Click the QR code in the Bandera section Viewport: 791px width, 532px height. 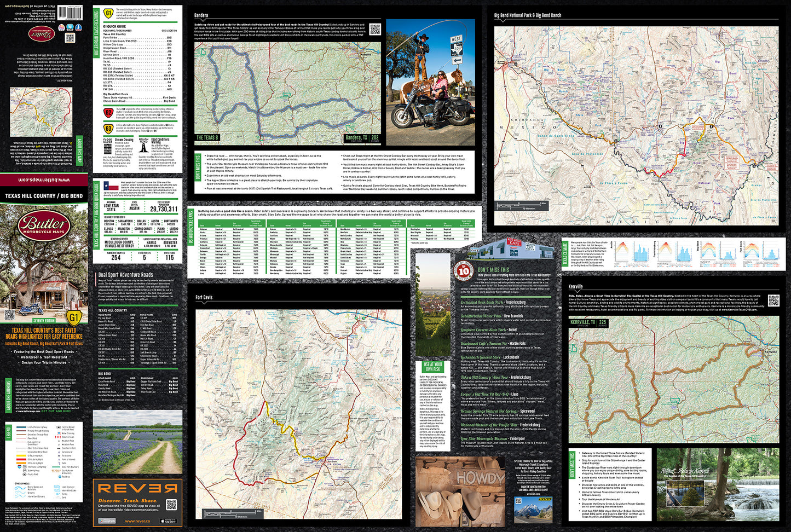point(374,29)
